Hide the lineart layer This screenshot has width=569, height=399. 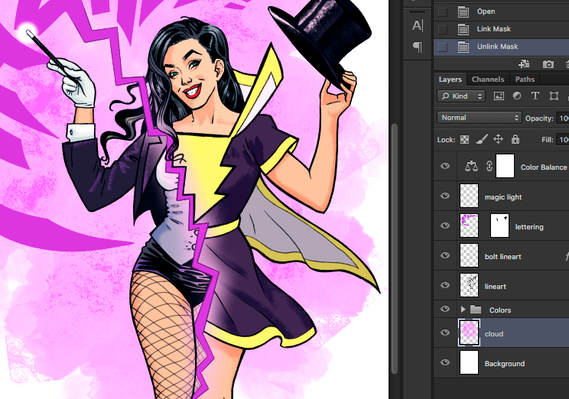pos(445,285)
